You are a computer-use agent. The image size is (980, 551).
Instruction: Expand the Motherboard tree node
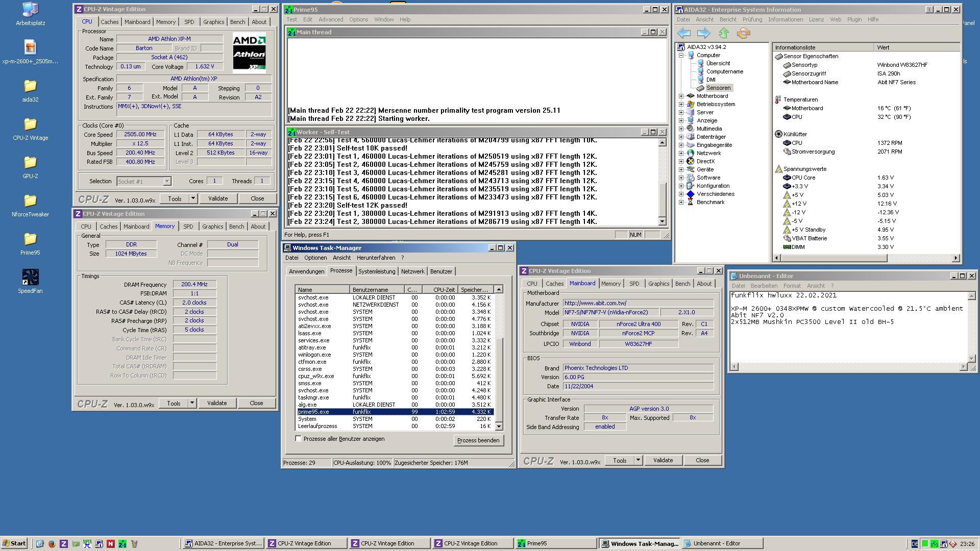(681, 96)
